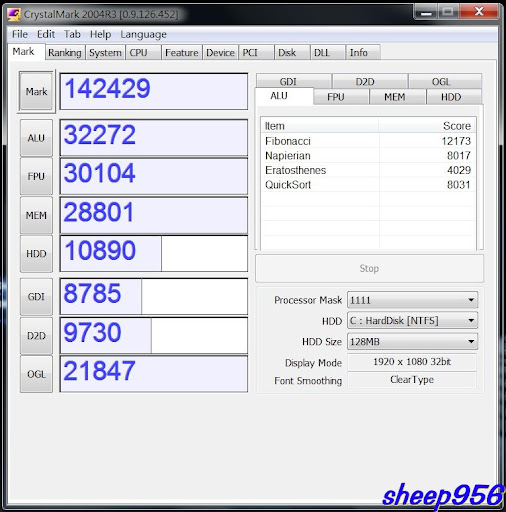Click the Item column header

(x=320, y=126)
